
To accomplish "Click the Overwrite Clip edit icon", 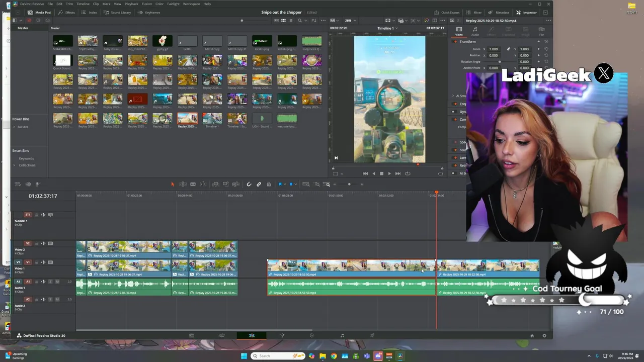I will (x=225, y=185).
